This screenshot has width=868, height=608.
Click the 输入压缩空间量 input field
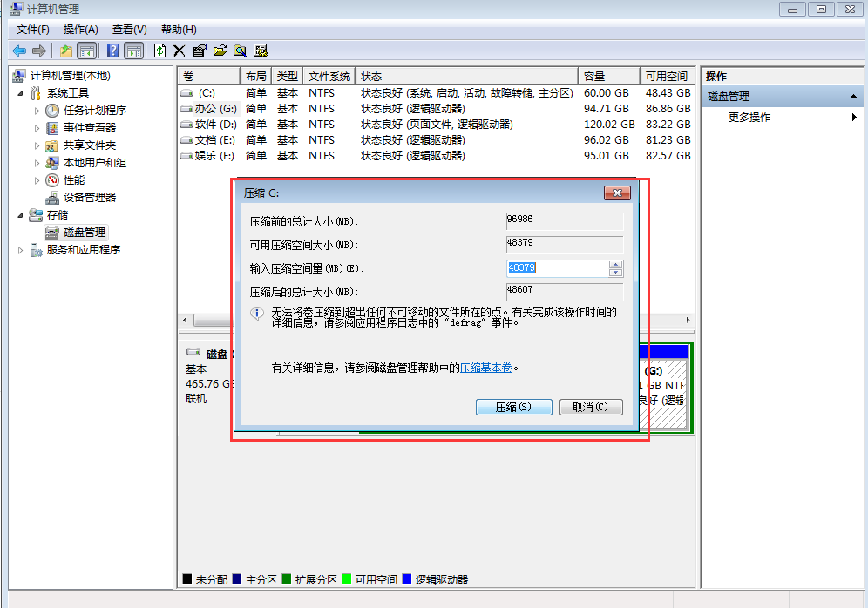[x=558, y=268]
